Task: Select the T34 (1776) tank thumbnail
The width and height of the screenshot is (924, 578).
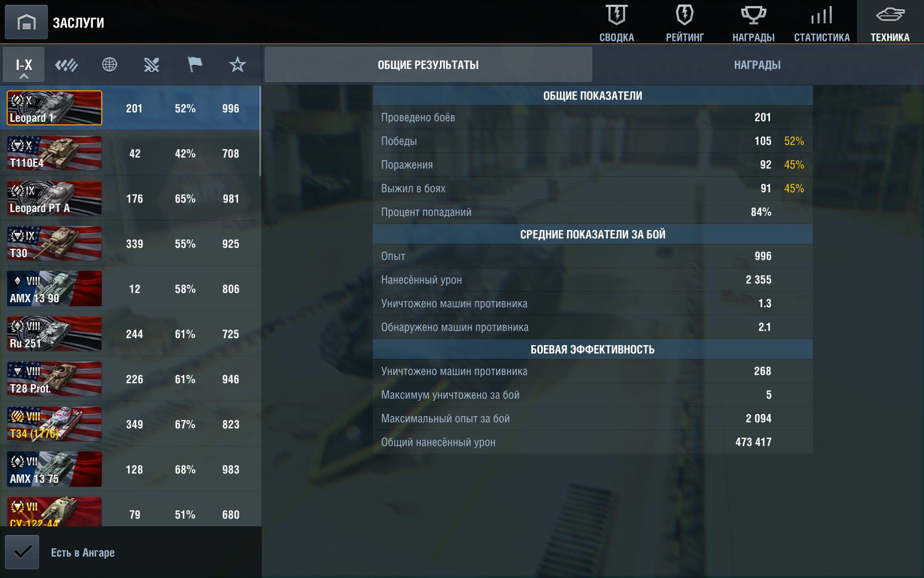Action: coord(54,424)
